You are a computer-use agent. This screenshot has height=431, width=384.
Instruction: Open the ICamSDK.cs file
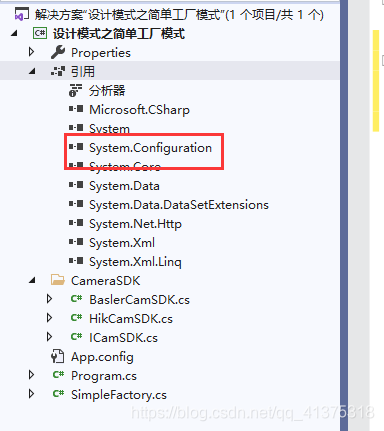123,338
